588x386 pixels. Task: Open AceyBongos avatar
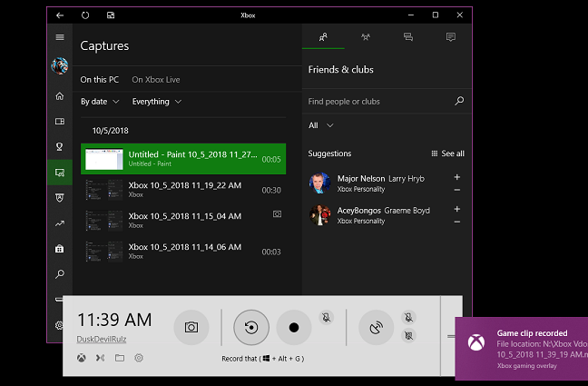(320, 215)
